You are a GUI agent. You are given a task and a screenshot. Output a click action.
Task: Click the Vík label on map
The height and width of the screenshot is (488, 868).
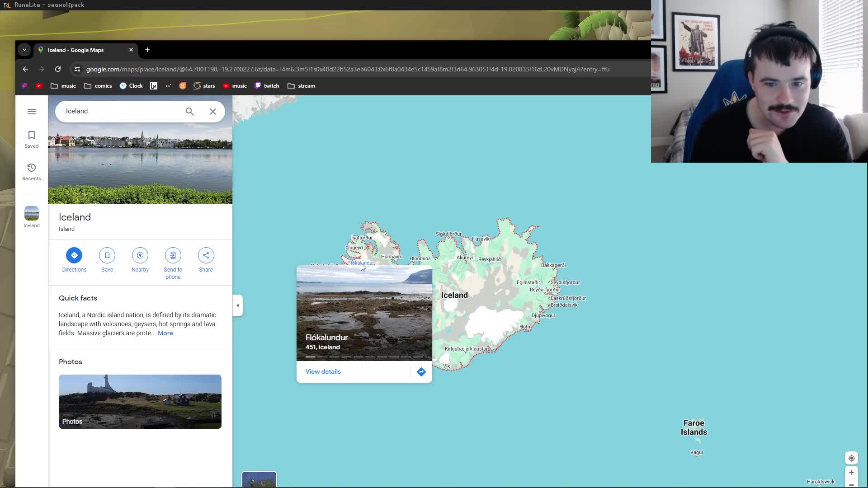[x=447, y=366]
